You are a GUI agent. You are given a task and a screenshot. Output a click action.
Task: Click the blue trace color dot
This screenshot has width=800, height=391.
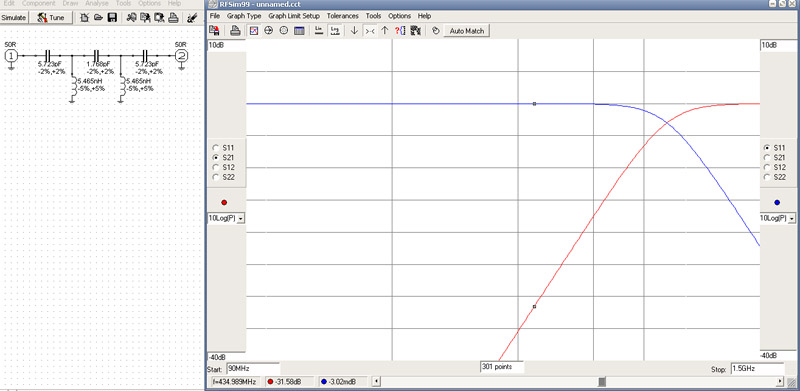[x=777, y=203]
